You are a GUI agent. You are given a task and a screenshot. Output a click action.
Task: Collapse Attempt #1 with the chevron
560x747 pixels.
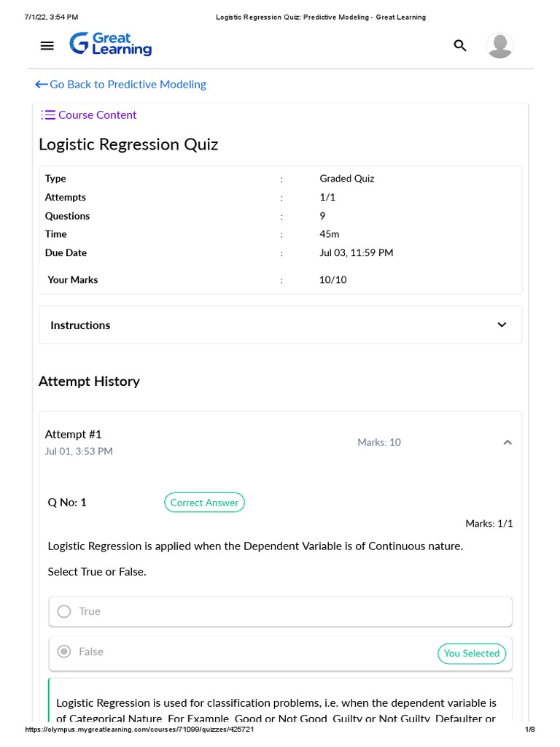point(507,442)
